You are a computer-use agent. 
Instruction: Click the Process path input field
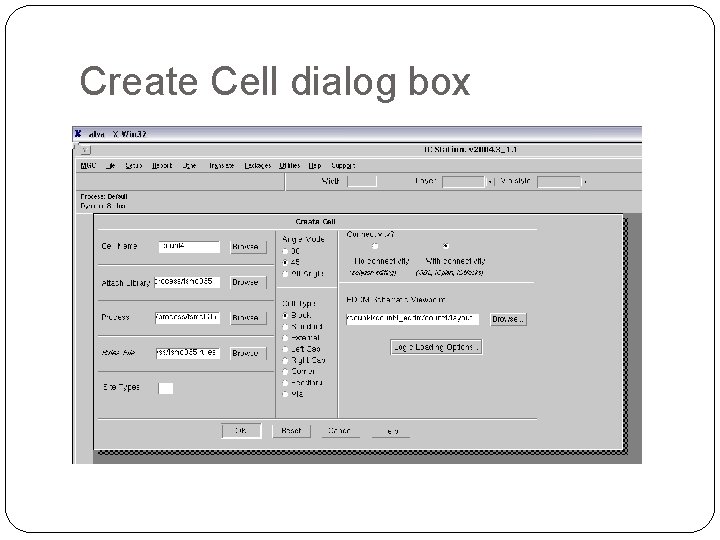(x=187, y=318)
